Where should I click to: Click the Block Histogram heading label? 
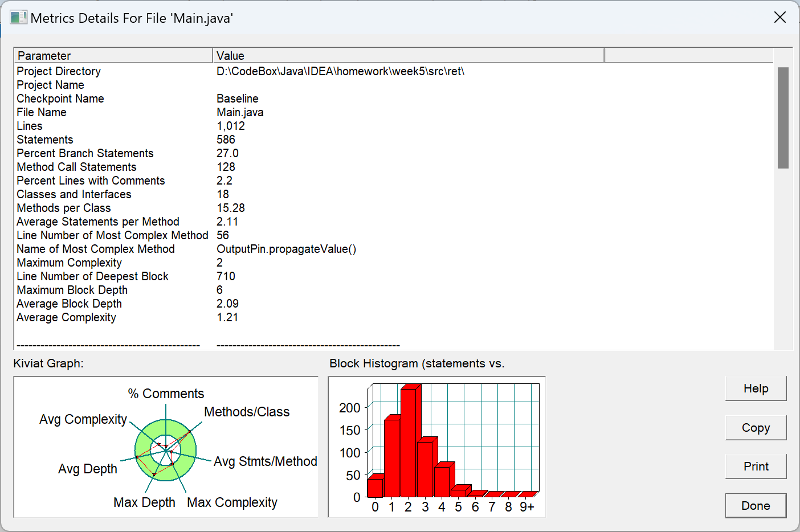(x=417, y=363)
